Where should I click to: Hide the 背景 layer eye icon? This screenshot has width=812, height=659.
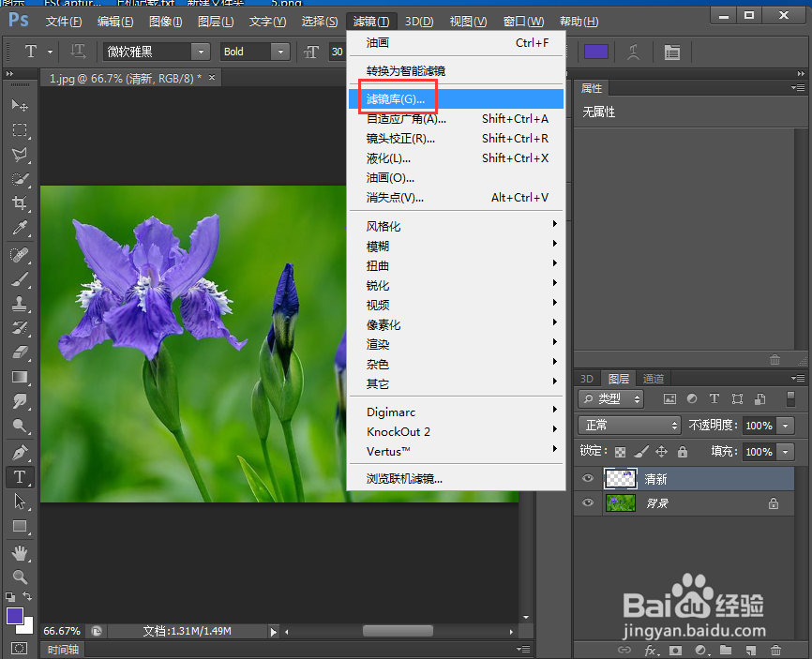click(588, 502)
